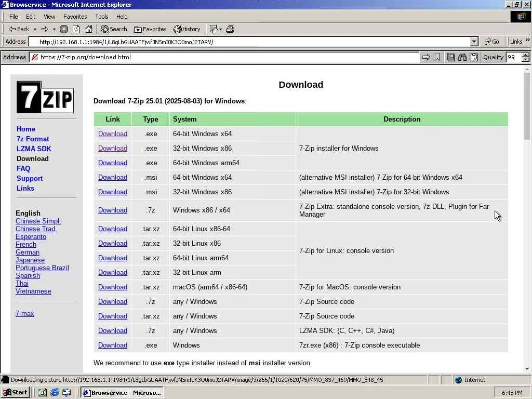Download the .exe for 64-bit Windows arm64
This screenshot has height=399, width=532.
point(113,163)
